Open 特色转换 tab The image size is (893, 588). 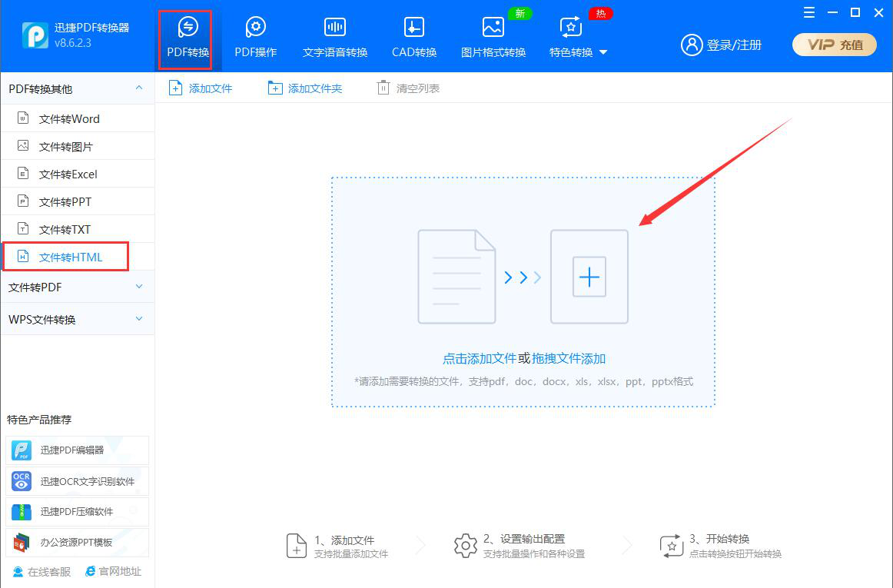click(x=571, y=38)
